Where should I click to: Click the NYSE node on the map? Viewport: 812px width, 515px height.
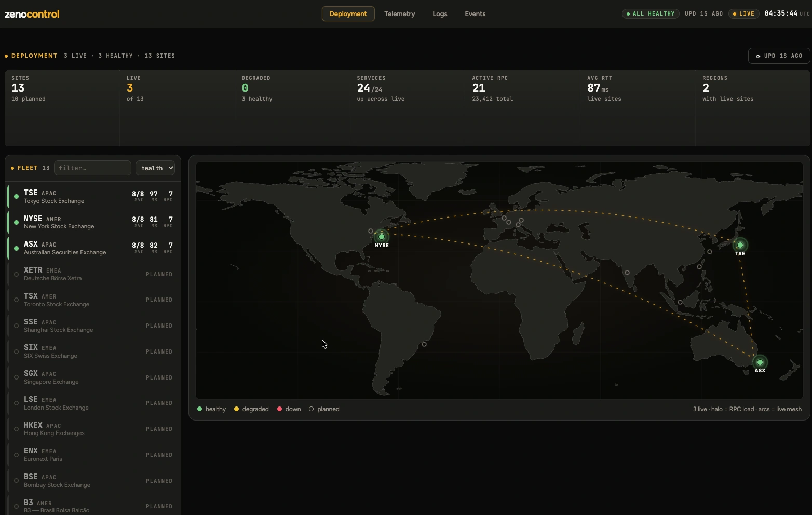pyautogui.click(x=382, y=237)
